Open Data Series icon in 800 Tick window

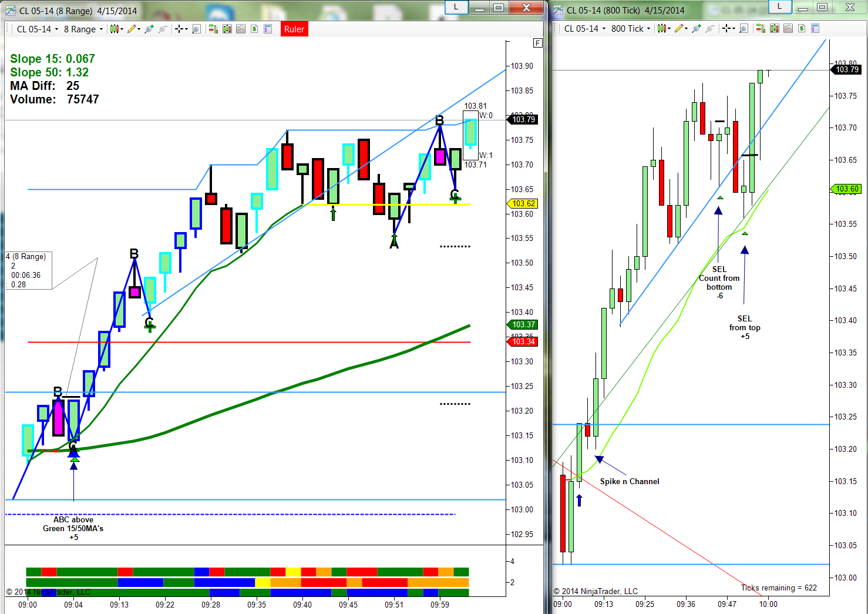(774, 28)
